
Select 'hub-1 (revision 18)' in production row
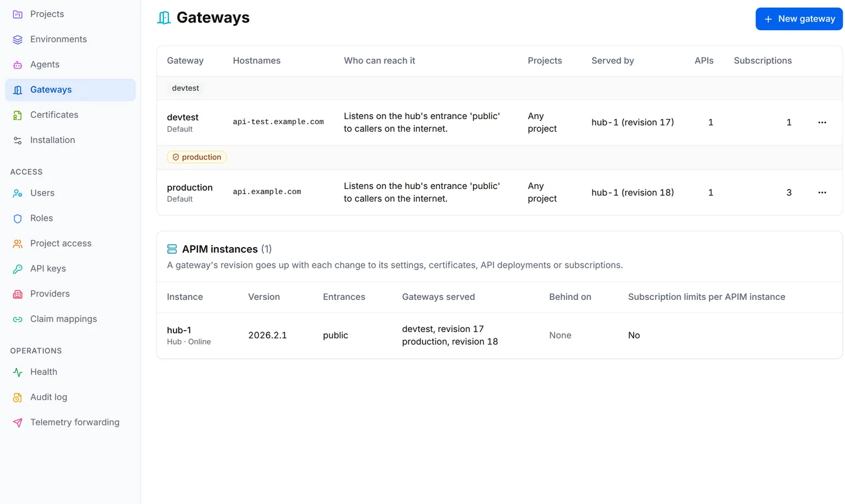(632, 192)
